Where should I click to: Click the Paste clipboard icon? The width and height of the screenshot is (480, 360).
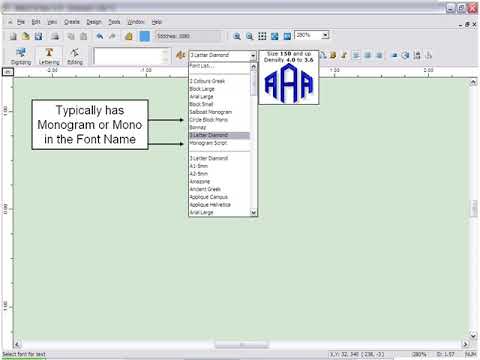point(84,36)
